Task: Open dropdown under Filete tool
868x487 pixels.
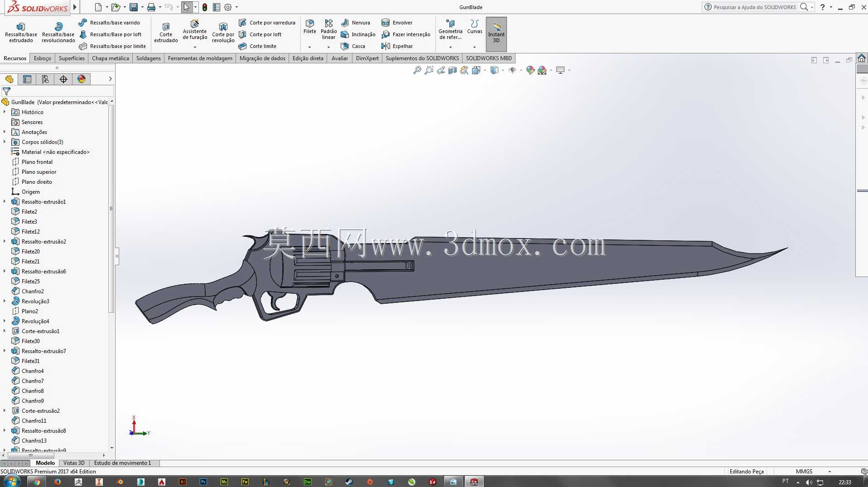Action: point(310,47)
